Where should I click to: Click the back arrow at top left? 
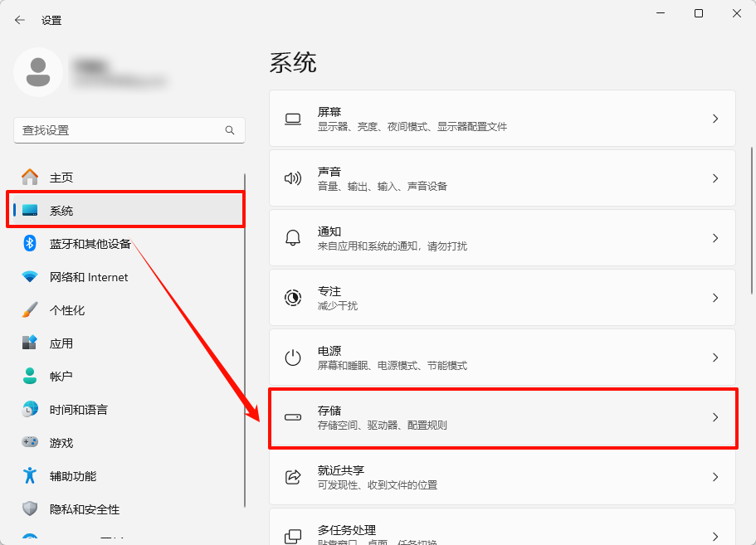click(18, 19)
